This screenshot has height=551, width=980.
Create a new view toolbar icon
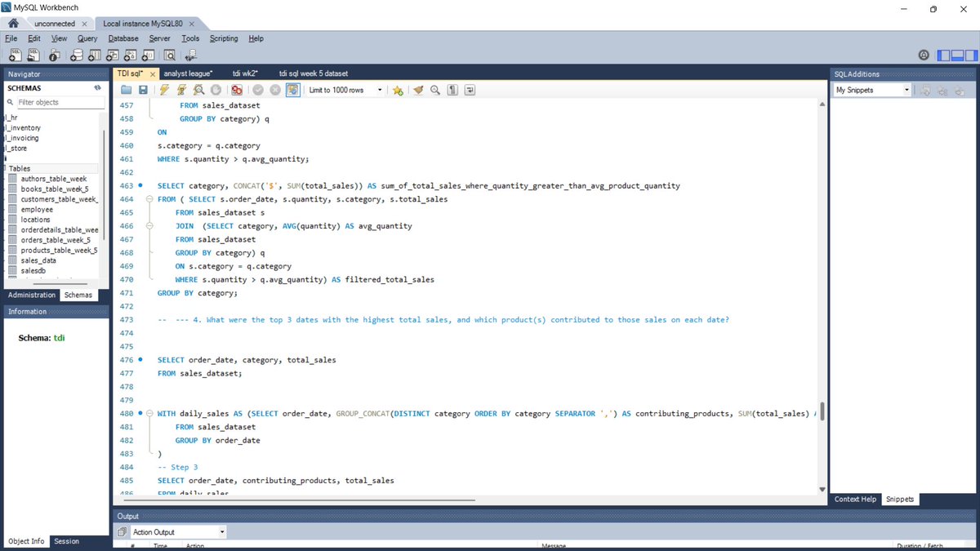coord(113,56)
